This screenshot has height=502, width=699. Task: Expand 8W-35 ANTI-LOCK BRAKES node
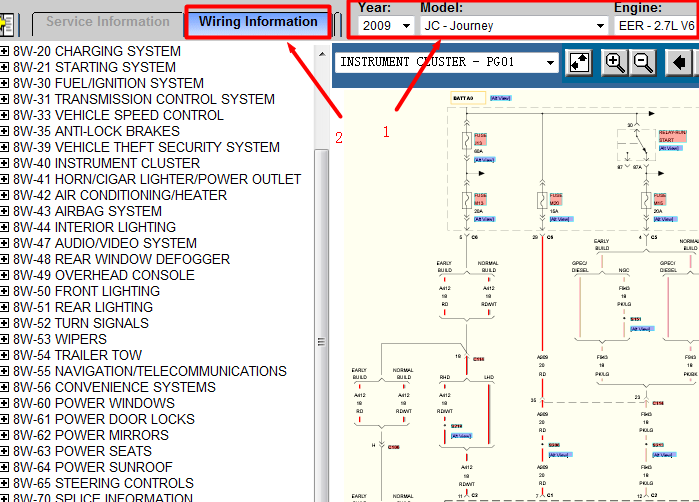click(4, 132)
